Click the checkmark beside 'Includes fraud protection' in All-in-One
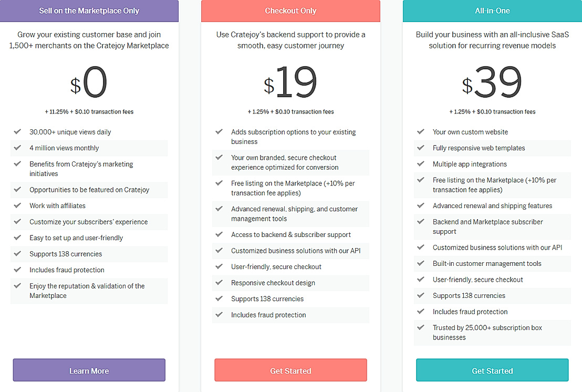 (421, 312)
